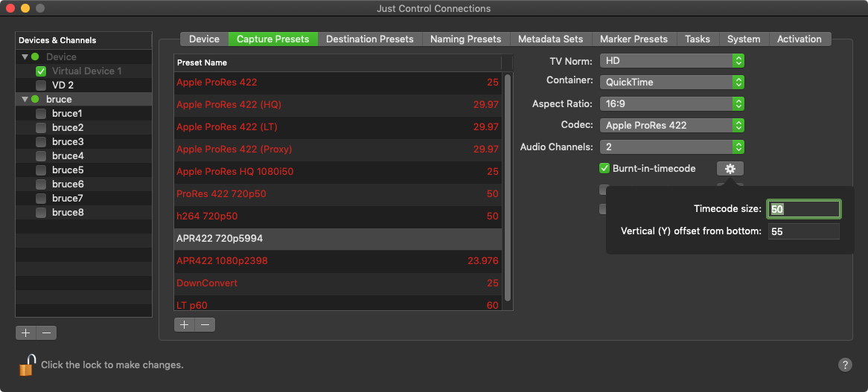Select the Apple ProRes 422 (Proxy) preset
868x392 pixels.
[x=338, y=150]
